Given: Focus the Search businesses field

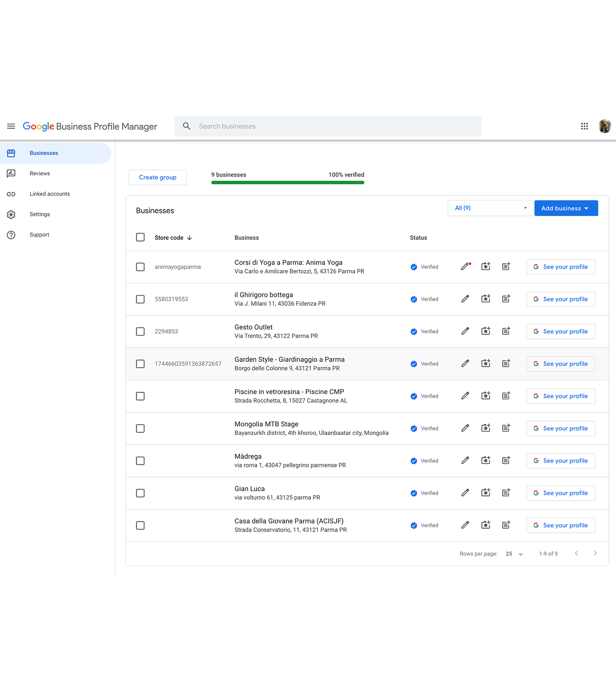Looking at the screenshot, I should pos(328,126).
